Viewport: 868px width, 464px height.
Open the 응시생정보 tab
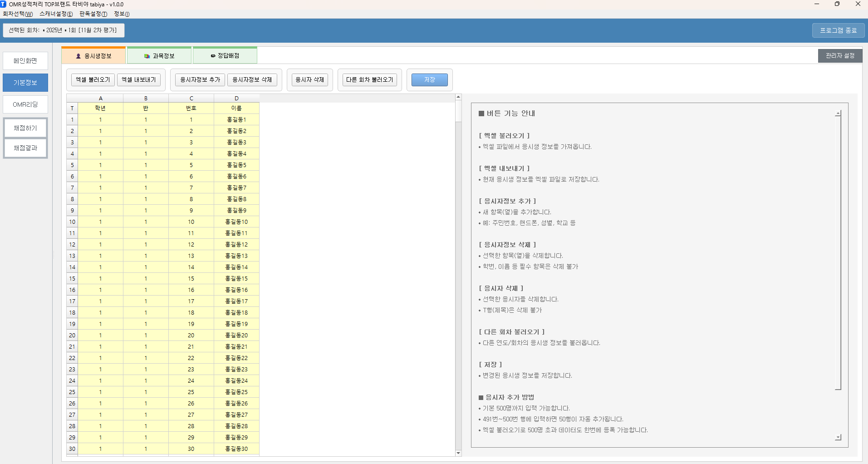(x=93, y=56)
